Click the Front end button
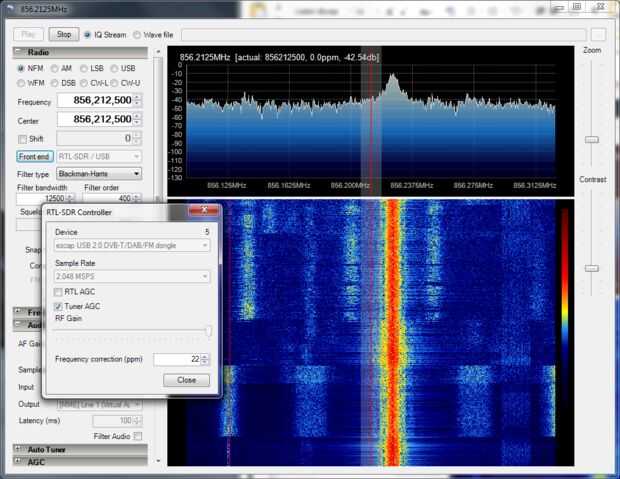Screen dimensions: 620x479 coord(35,156)
